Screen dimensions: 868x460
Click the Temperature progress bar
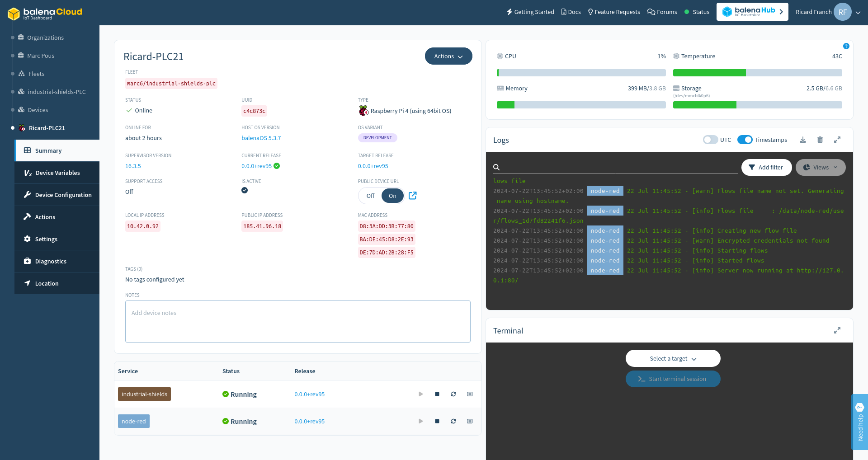758,73
